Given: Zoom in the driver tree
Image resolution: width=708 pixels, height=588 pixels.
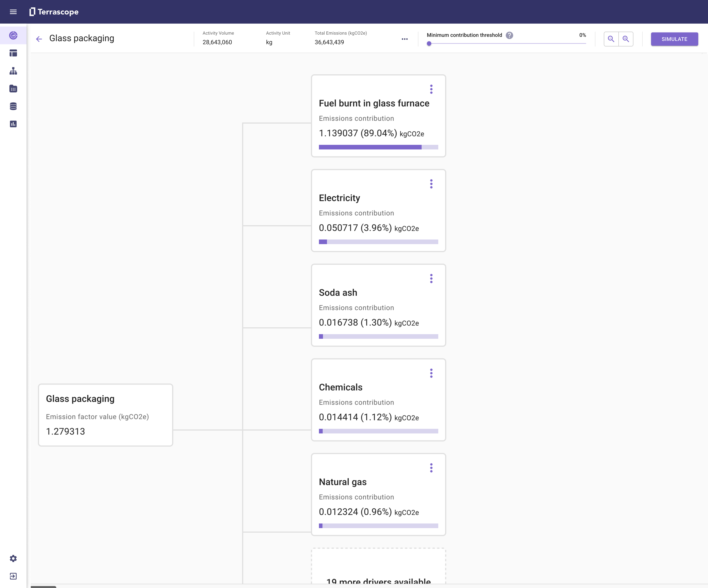Looking at the screenshot, I should pos(626,39).
